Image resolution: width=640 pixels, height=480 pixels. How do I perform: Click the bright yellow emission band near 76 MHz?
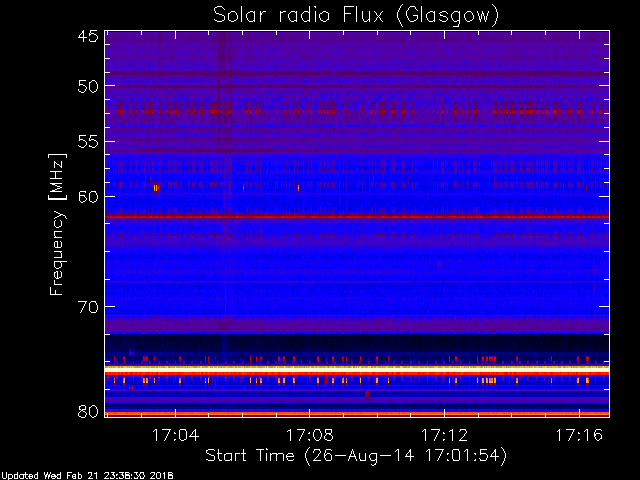pos(357,368)
